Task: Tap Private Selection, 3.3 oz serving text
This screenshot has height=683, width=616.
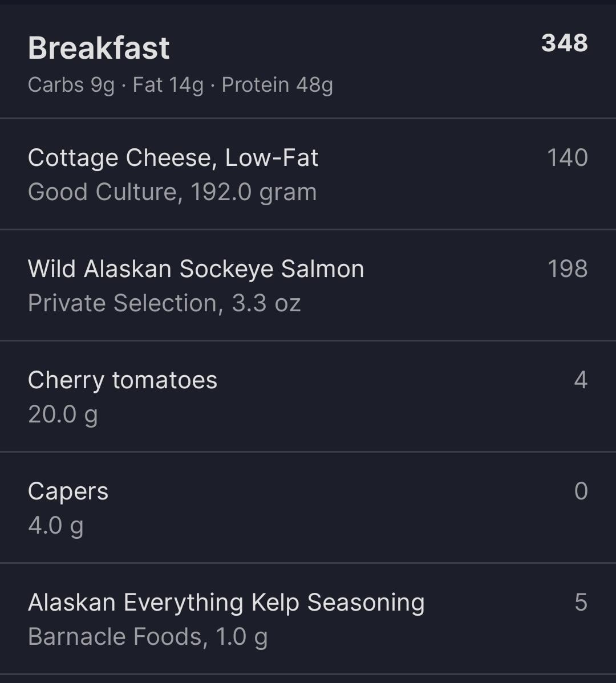Action: [x=164, y=303]
